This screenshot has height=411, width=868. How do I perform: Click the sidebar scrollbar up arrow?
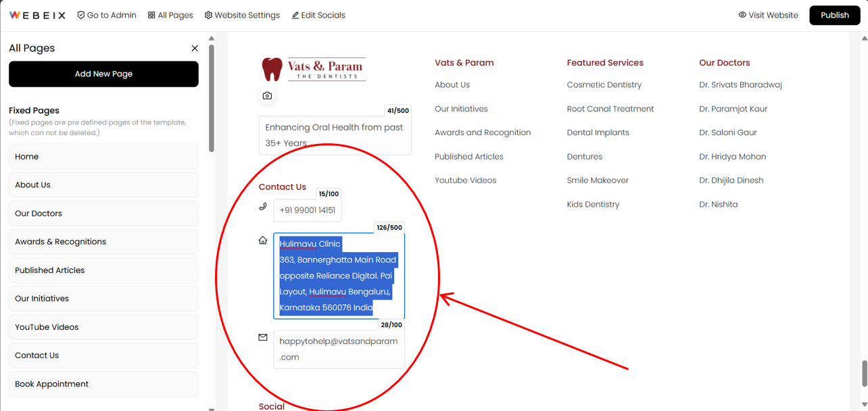click(x=212, y=38)
